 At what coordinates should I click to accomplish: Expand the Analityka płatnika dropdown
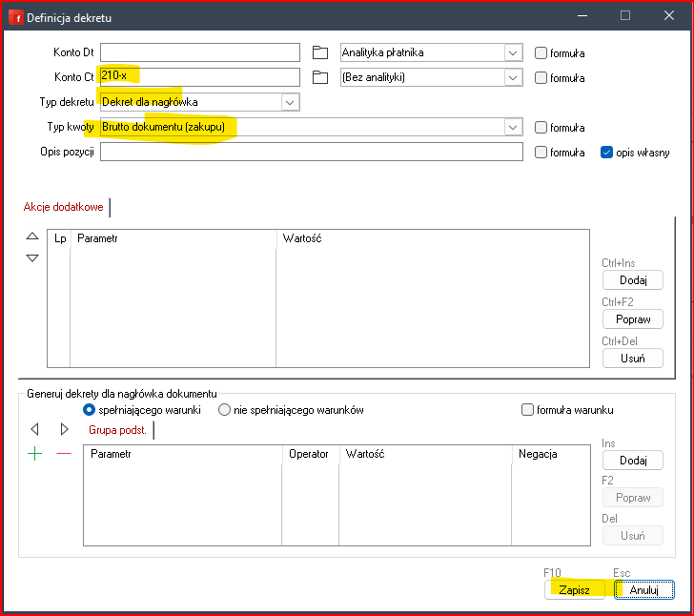click(513, 52)
